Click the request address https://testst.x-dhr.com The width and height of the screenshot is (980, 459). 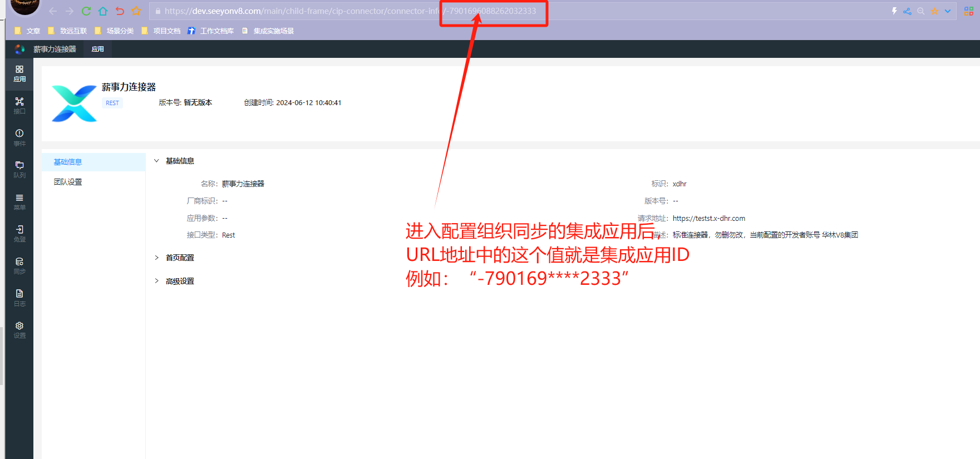709,218
